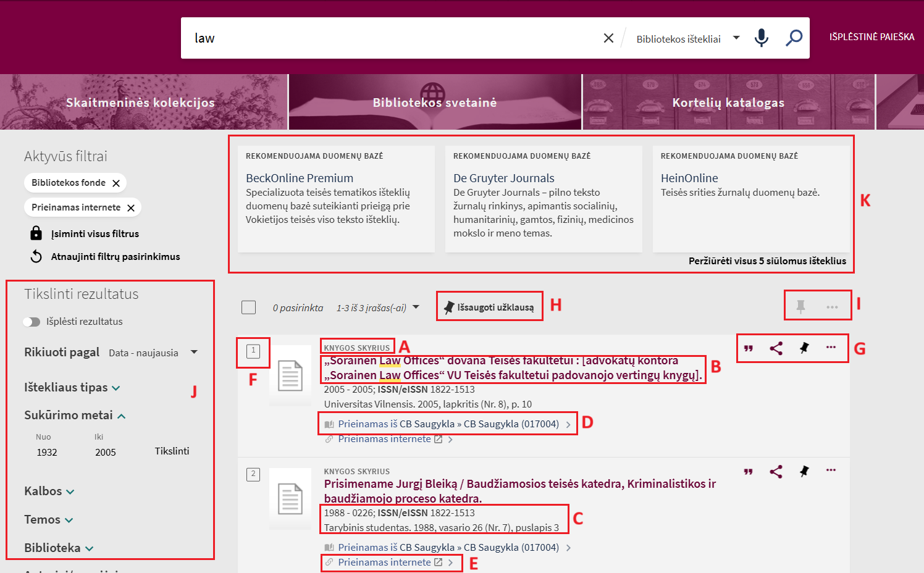Image resolution: width=924 pixels, height=573 pixels.
Task: Click the "Išsaugoti užklausą" button
Action: [x=490, y=305]
